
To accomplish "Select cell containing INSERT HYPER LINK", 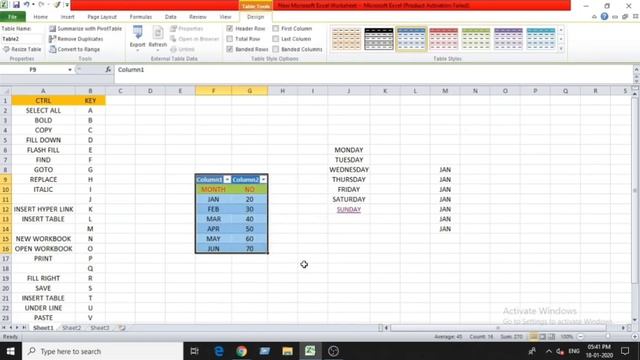I will tap(43, 209).
